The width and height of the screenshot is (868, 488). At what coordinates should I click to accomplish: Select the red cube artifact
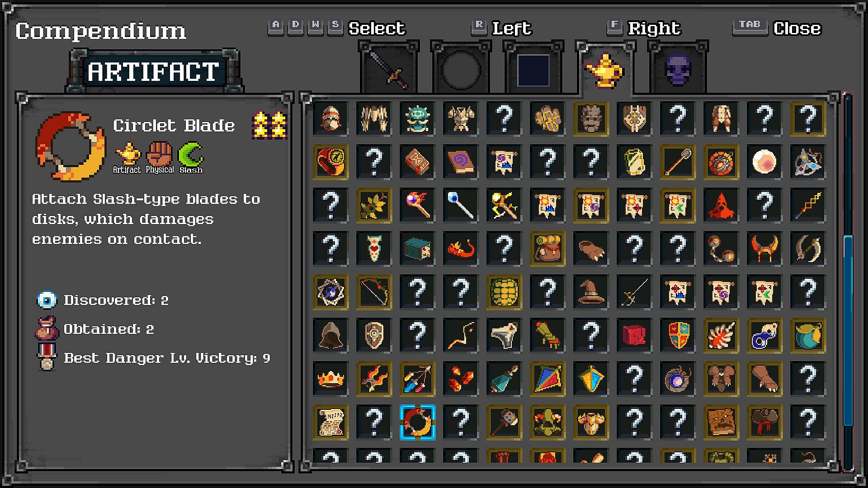(634, 335)
